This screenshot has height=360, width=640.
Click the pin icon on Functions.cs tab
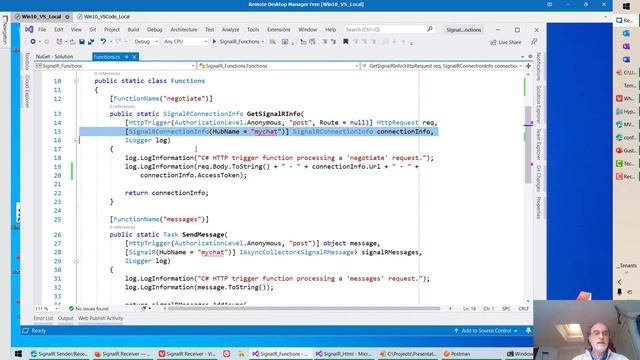[x=127, y=57]
